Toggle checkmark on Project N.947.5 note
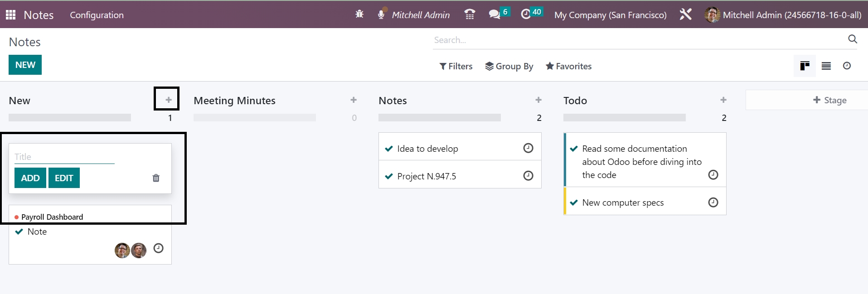Image resolution: width=868 pixels, height=294 pixels. (x=389, y=176)
